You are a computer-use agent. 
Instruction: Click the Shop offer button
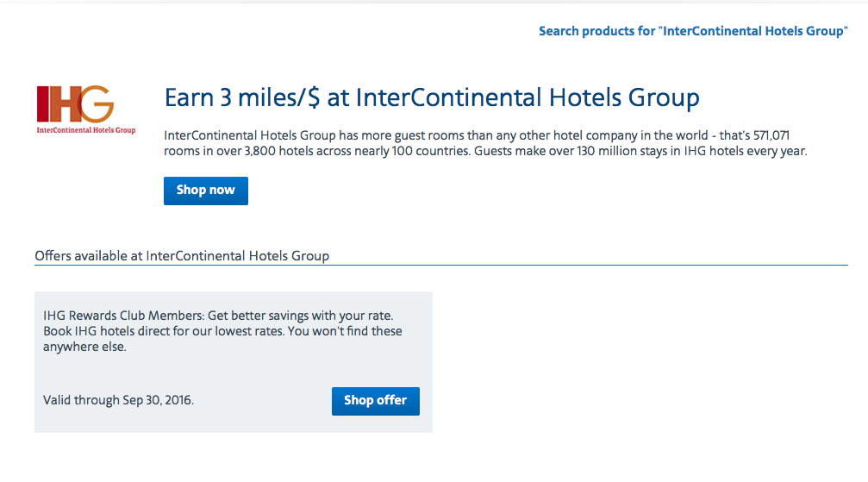click(x=375, y=401)
